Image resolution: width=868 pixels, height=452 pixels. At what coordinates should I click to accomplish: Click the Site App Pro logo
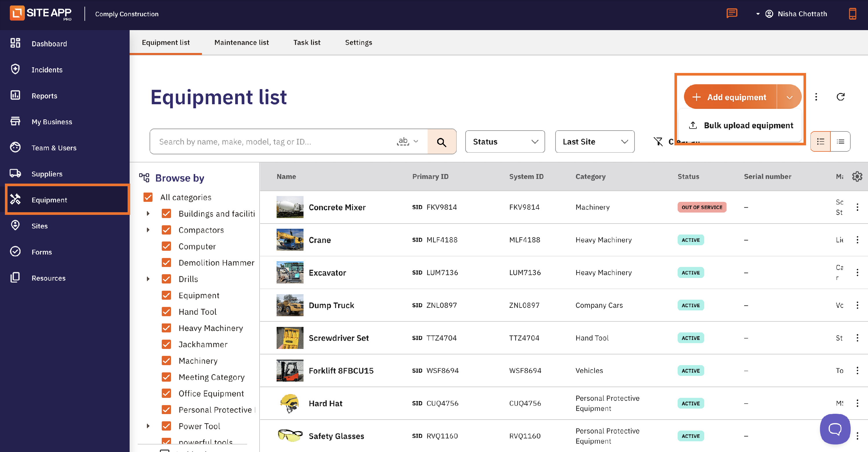(x=41, y=14)
